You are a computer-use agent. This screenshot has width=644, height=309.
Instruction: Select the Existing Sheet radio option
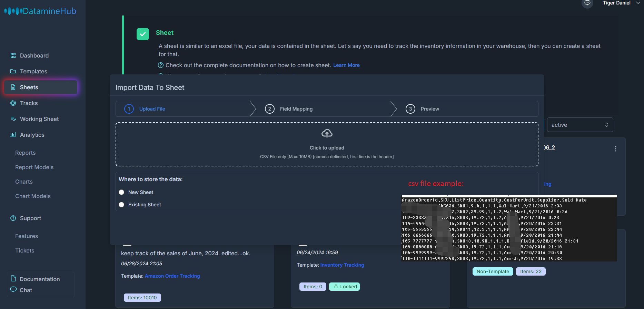[x=121, y=205]
